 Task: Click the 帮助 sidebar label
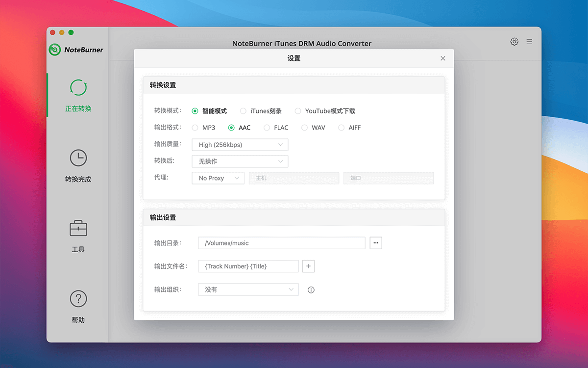tap(78, 320)
